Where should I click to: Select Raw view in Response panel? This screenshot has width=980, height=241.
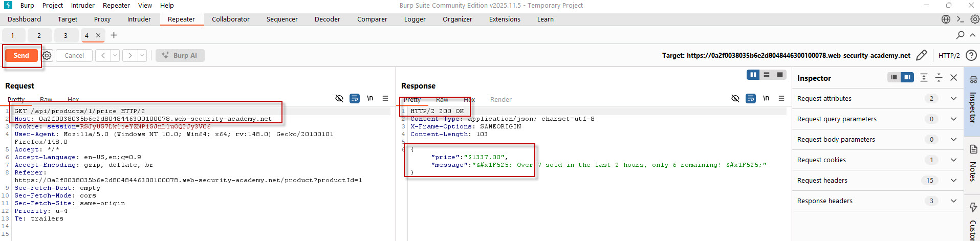pos(442,99)
